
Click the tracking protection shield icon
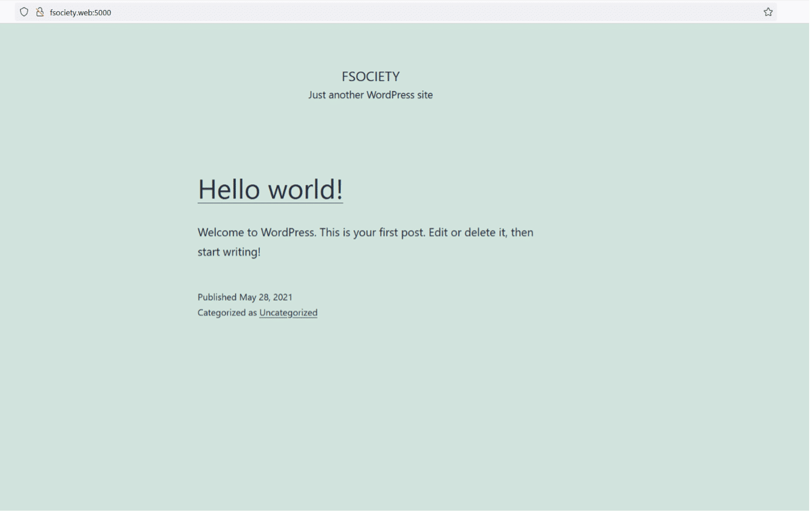click(24, 12)
